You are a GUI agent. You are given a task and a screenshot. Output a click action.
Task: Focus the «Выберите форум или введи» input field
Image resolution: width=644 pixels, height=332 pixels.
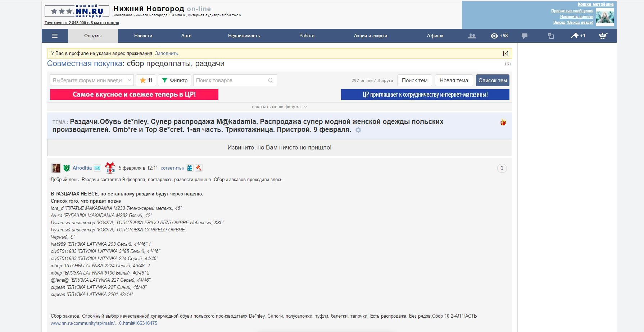pyautogui.click(x=87, y=80)
